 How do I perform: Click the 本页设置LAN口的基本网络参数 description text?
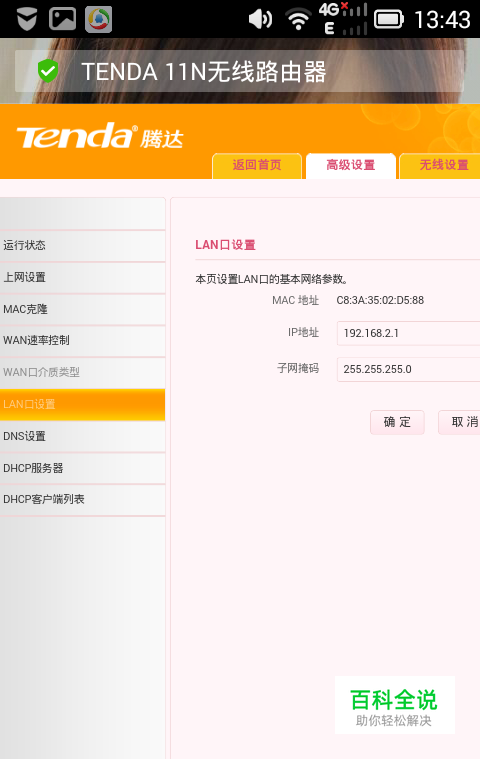(x=271, y=279)
